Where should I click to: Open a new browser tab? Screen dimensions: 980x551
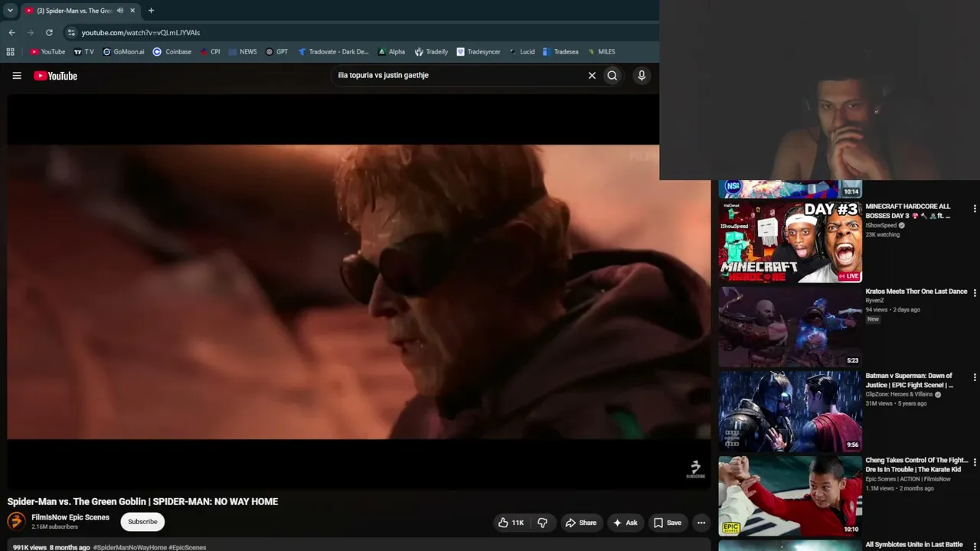[151, 11]
